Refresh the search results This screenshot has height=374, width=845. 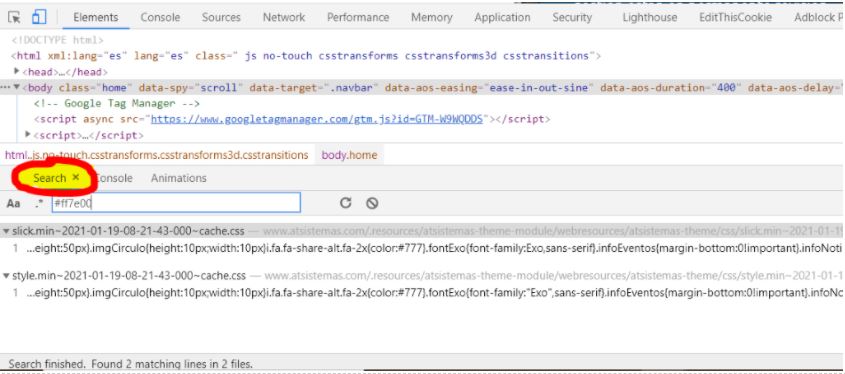click(345, 203)
